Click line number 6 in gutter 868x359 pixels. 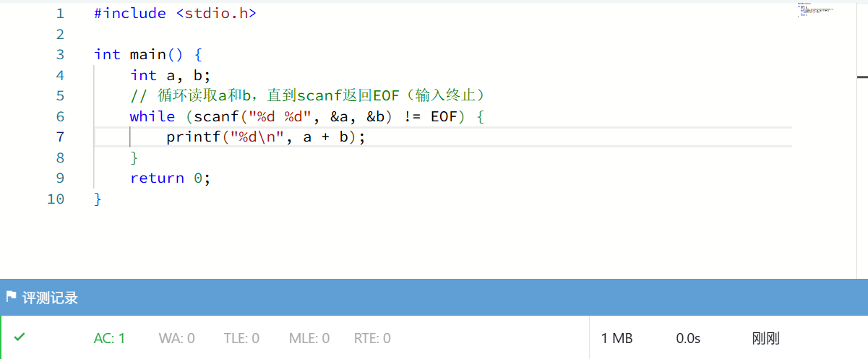[59, 116]
